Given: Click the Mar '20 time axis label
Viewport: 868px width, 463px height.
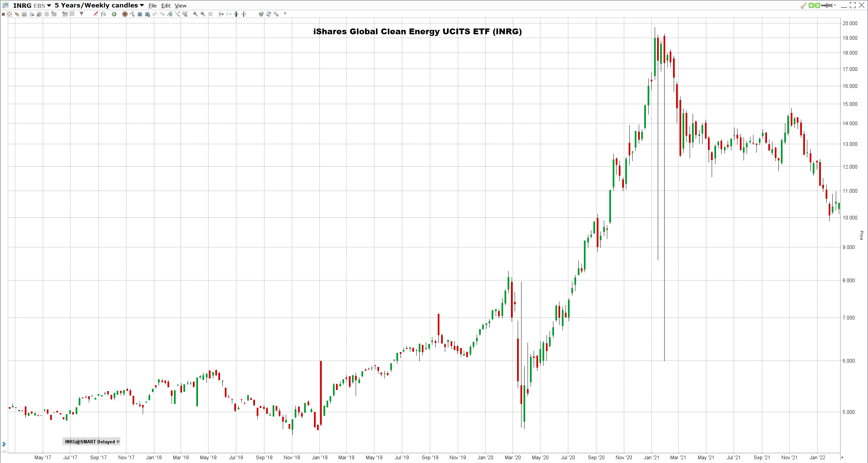Looking at the screenshot, I should [x=513, y=458].
